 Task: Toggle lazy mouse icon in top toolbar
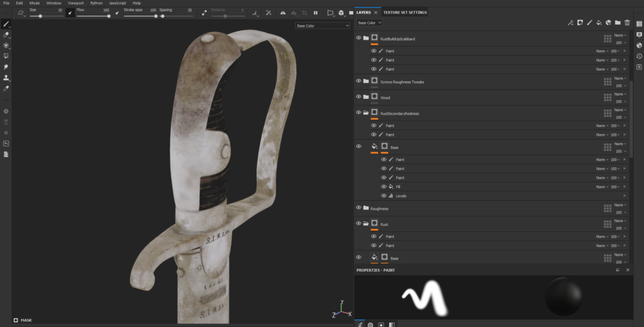(x=204, y=13)
